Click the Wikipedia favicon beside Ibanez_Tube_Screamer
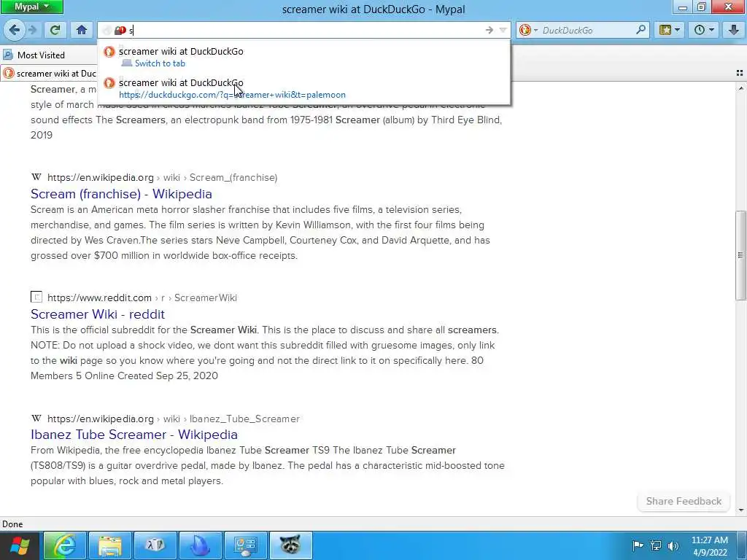 36,418
